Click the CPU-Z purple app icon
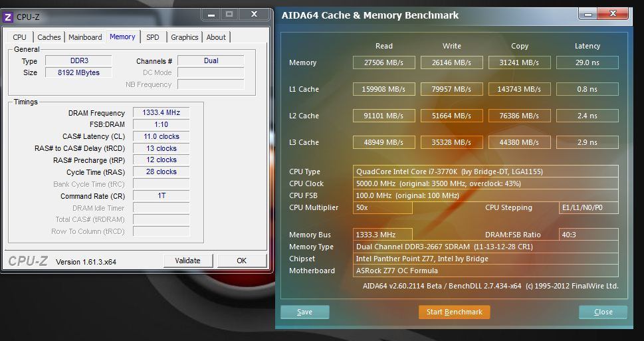 (8, 17)
